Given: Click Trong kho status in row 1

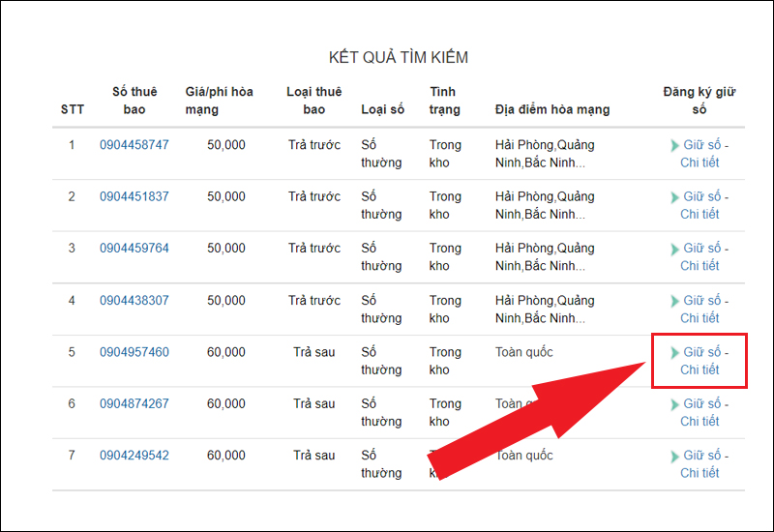Looking at the screenshot, I should 445,154.
